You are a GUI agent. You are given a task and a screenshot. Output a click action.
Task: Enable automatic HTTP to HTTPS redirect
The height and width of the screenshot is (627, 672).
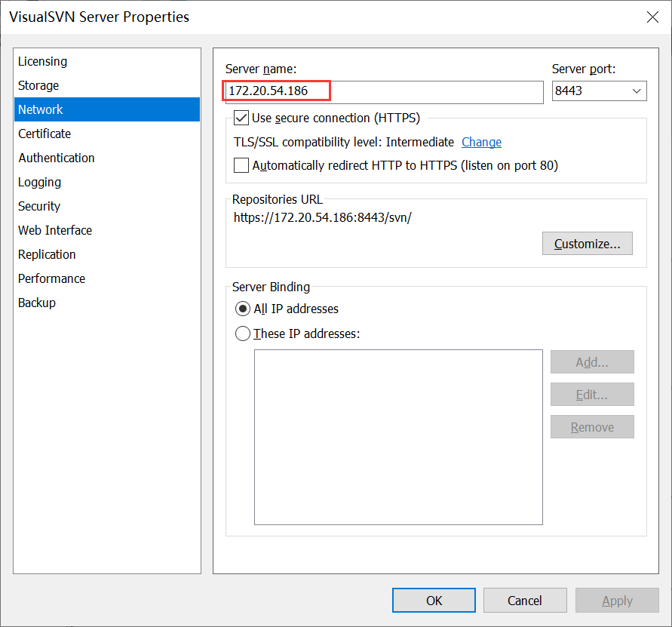[x=241, y=165]
